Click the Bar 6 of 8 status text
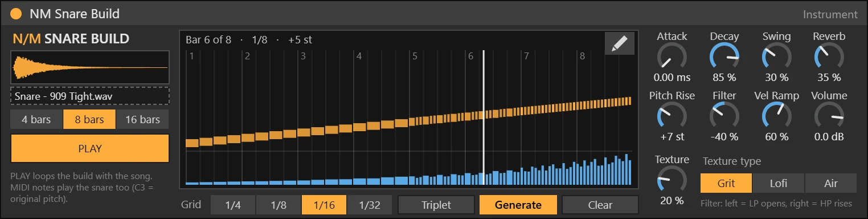This screenshot has height=219, width=868. coord(208,40)
